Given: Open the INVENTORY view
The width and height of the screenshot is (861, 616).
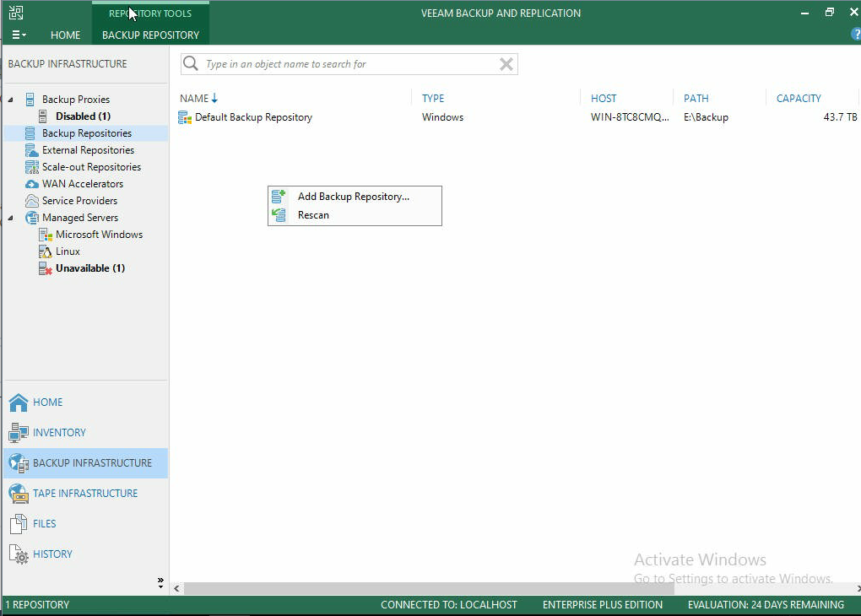Looking at the screenshot, I should coord(85,433).
